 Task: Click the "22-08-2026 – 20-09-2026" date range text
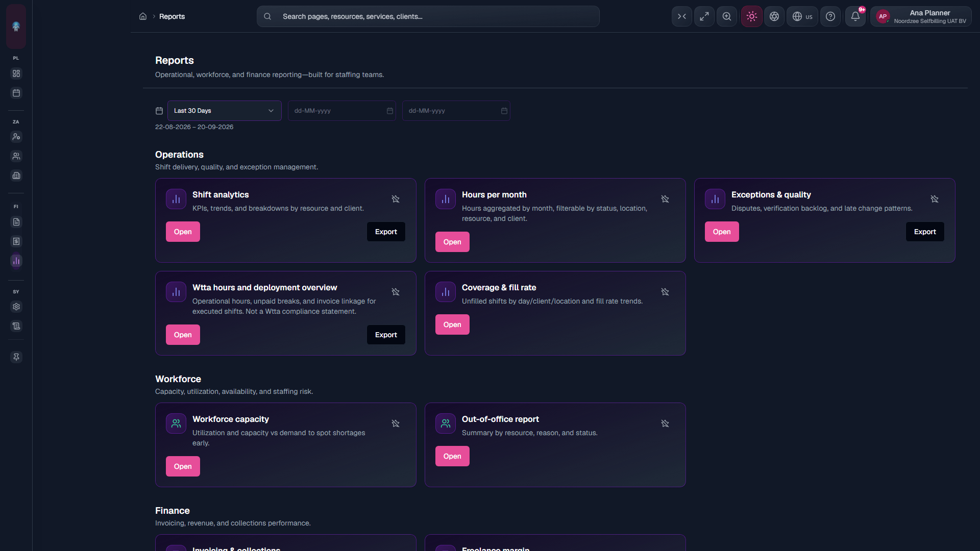click(194, 127)
